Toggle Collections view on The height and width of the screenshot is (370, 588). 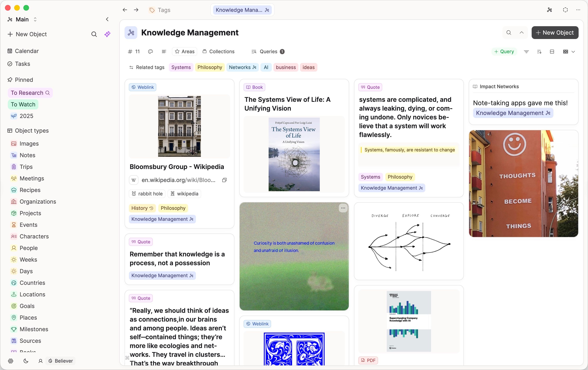(218, 52)
